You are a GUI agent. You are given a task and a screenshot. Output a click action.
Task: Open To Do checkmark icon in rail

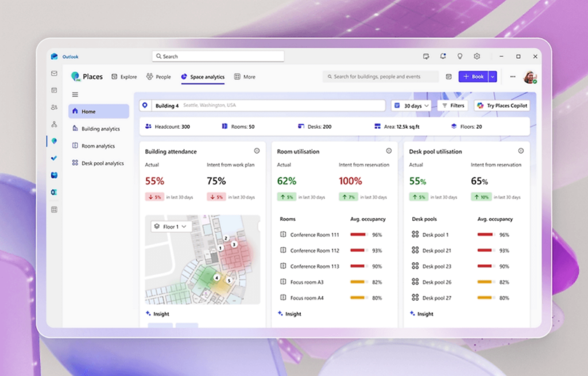(x=55, y=158)
